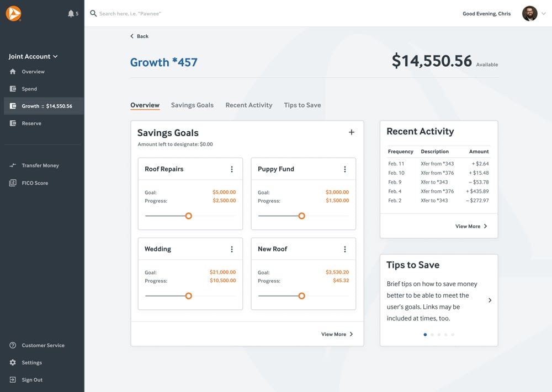Click the Settings gear icon
Viewport: 552px width, 392px height.
pyautogui.click(x=13, y=362)
